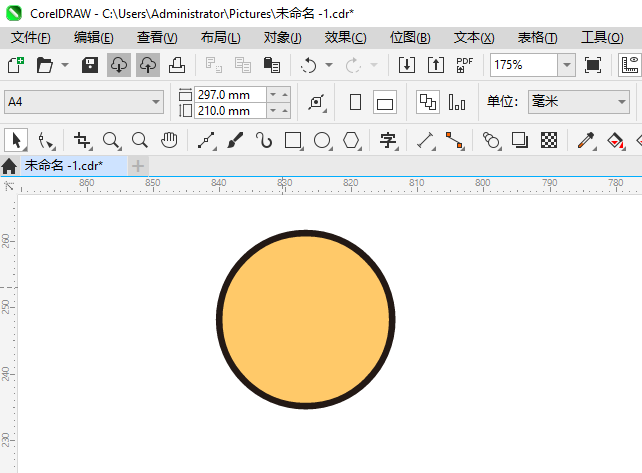Toggle the All pages layout button

[x=428, y=102]
